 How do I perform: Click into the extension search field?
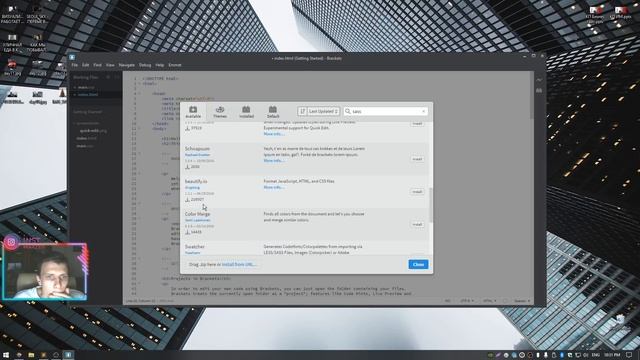(386, 111)
